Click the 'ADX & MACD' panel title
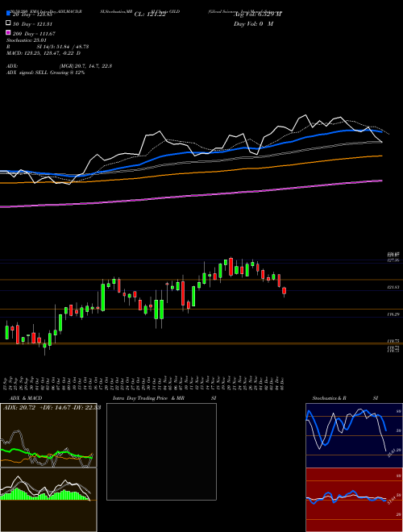Screen dimensions: 403x532 pos(26,398)
